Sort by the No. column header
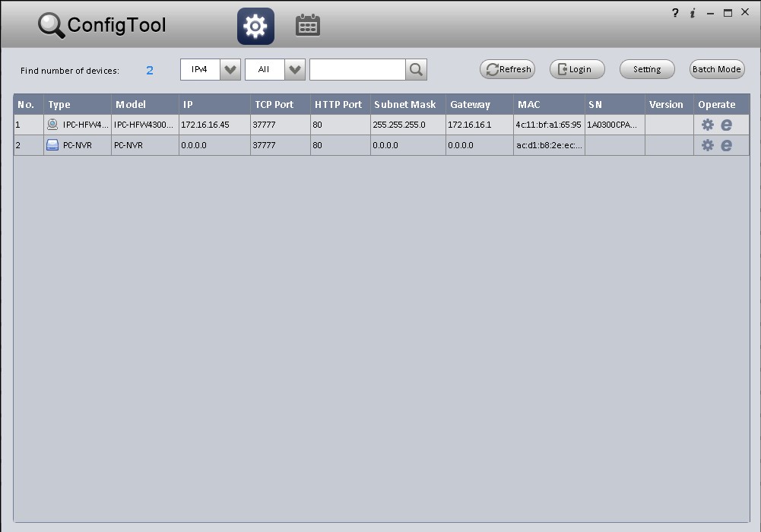The image size is (761, 532). [29, 104]
